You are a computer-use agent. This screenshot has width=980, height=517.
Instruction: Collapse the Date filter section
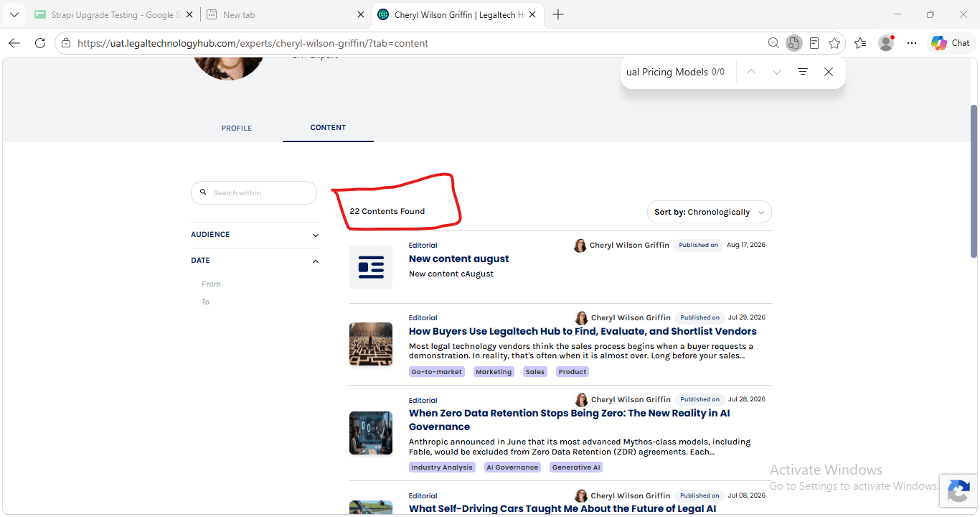pos(255,261)
